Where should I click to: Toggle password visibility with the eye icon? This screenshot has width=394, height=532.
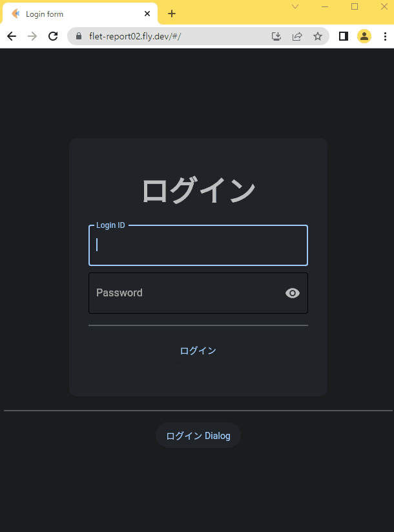pos(292,293)
